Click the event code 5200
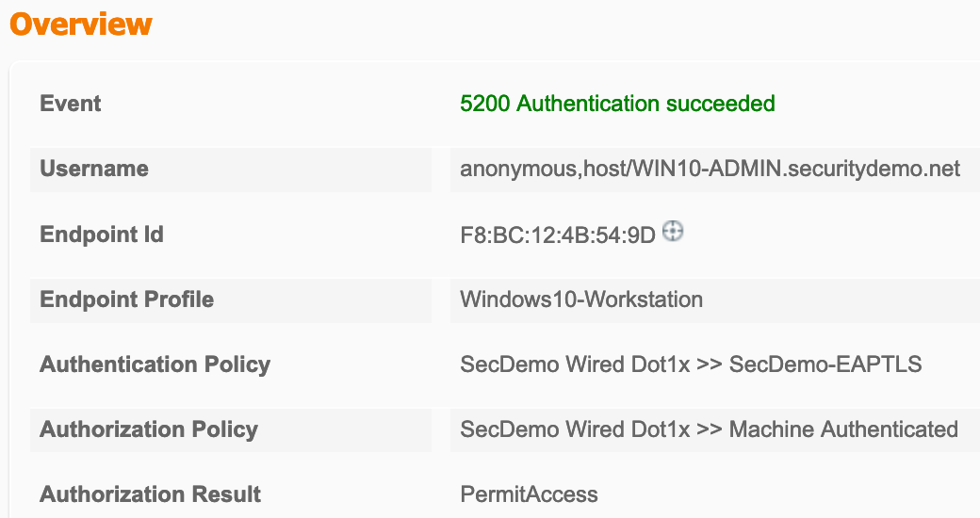 [484, 104]
